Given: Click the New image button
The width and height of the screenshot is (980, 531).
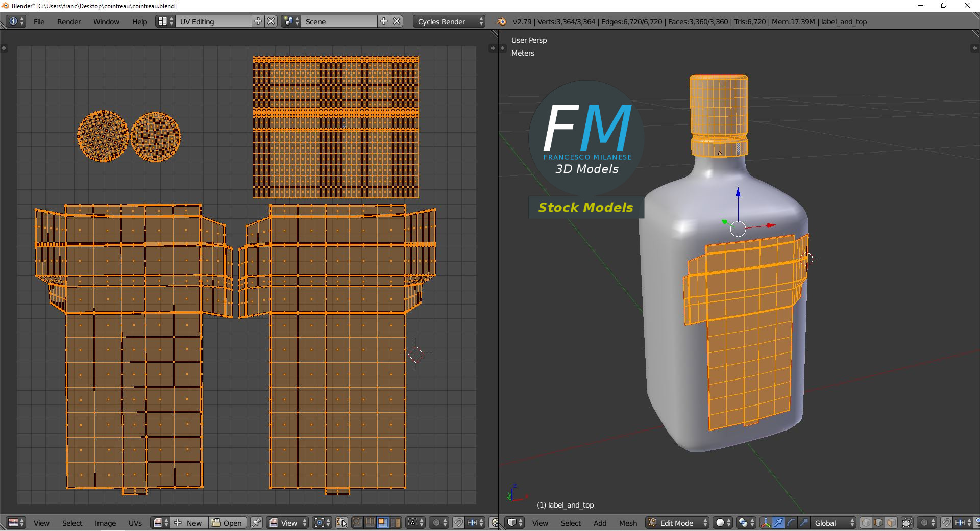Looking at the screenshot, I should [189, 523].
